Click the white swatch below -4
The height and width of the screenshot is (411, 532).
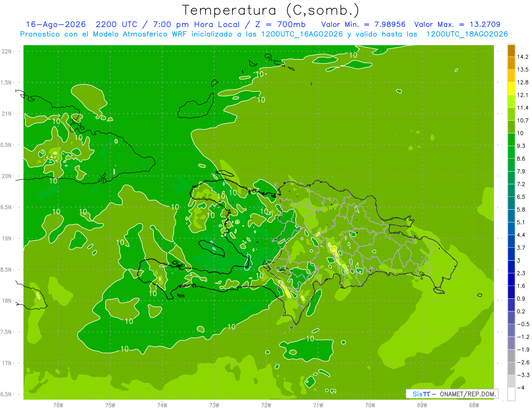[x=511, y=394]
